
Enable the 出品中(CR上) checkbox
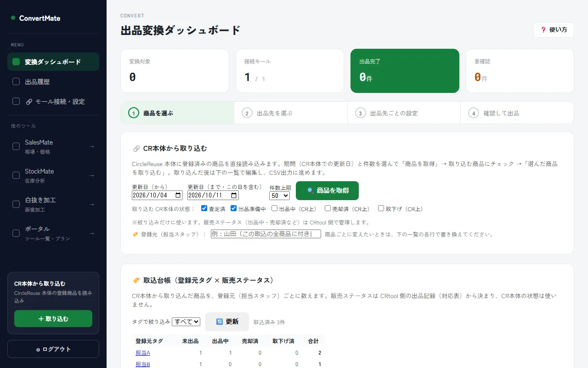274,208
